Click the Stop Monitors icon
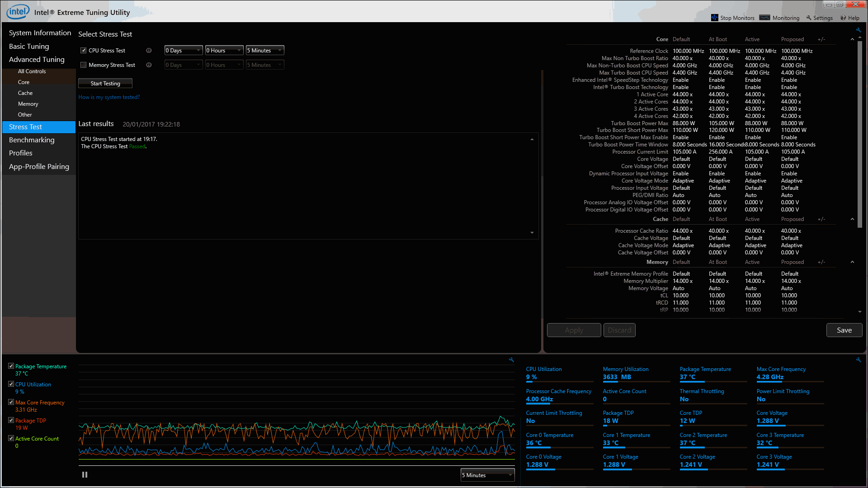This screenshot has height=488, width=868. click(714, 18)
